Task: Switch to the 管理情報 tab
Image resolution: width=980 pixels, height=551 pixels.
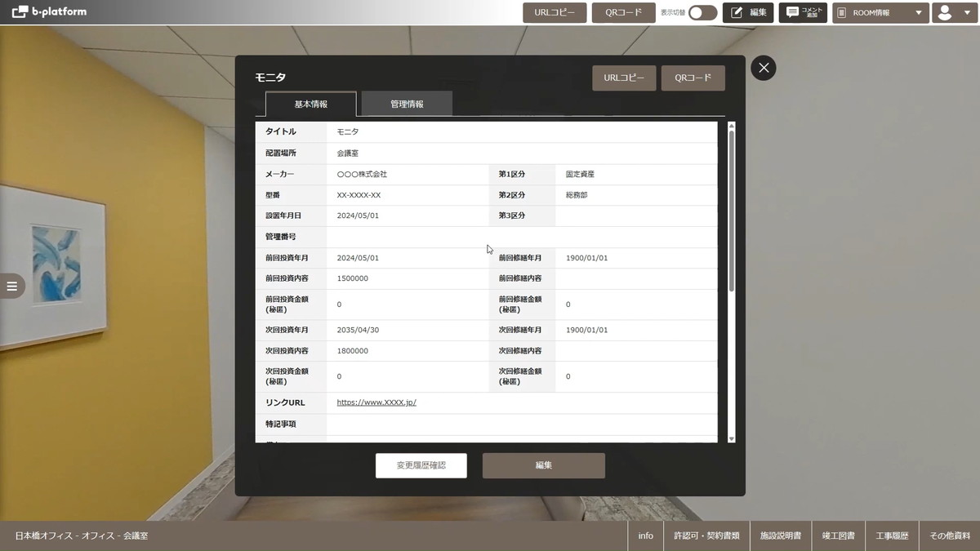Action: point(406,104)
